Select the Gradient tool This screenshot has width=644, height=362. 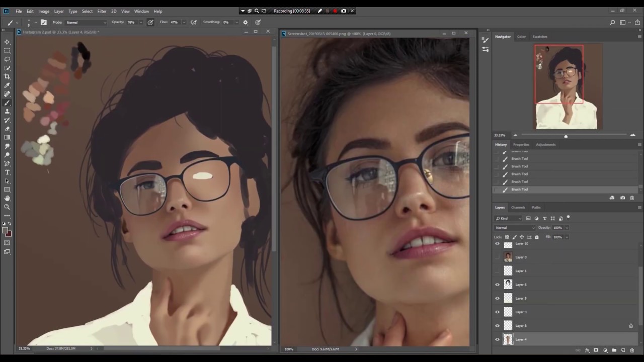[x=7, y=137]
